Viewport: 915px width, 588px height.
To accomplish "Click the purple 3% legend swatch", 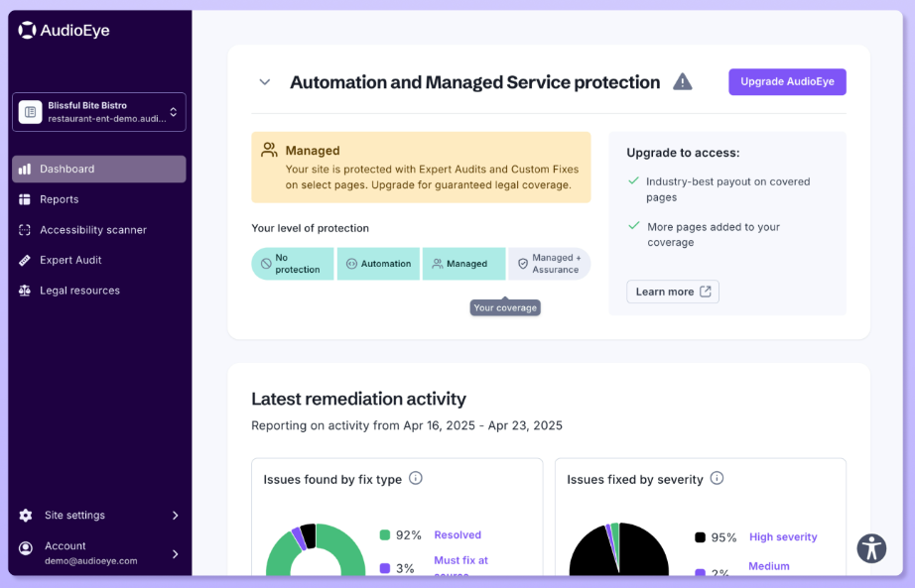I will 384,568.
